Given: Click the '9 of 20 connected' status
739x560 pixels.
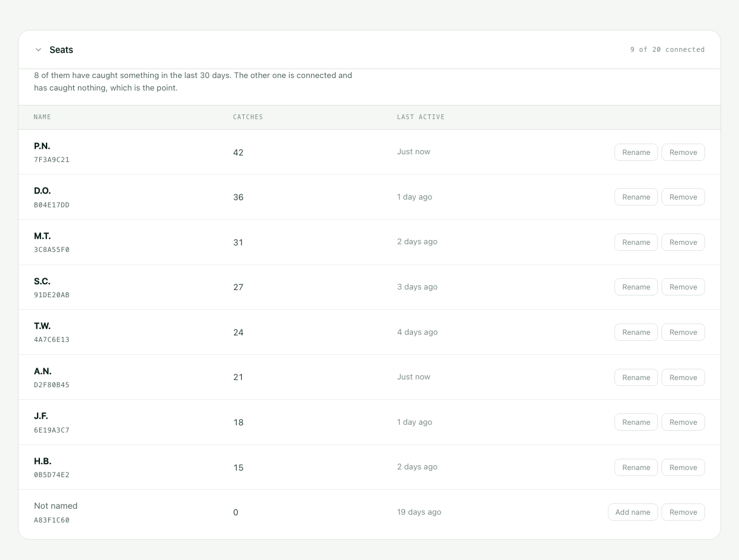Looking at the screenshot, I should [667, 49].
